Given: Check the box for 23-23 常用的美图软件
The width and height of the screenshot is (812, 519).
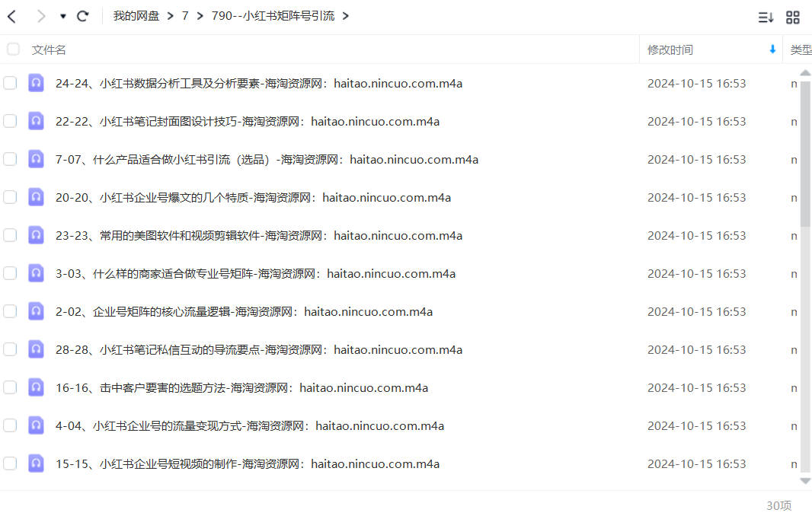Looking at the screenshot, I should click(10, 235).
